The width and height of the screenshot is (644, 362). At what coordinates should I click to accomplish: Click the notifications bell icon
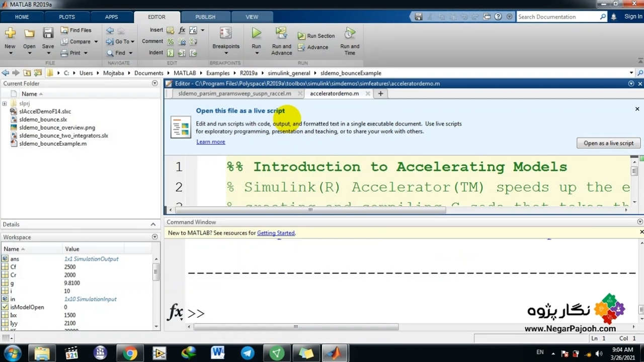[613, 17]
